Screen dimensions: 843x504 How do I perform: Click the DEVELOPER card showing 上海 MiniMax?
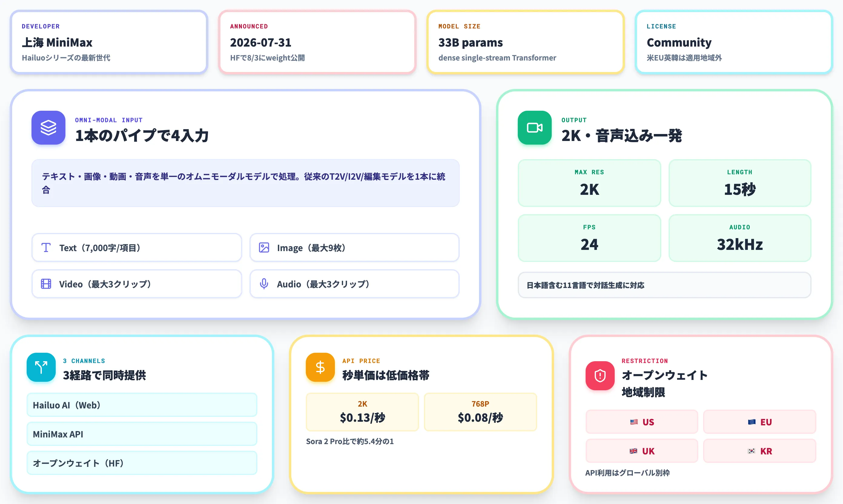(x=109, y=42)
